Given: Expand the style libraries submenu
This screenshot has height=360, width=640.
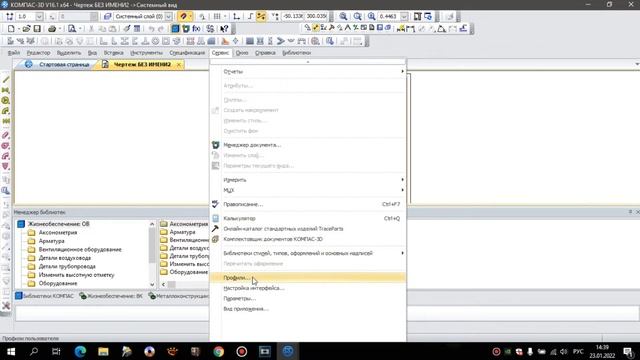Looking at the screenshot, I should click(308, 253).
